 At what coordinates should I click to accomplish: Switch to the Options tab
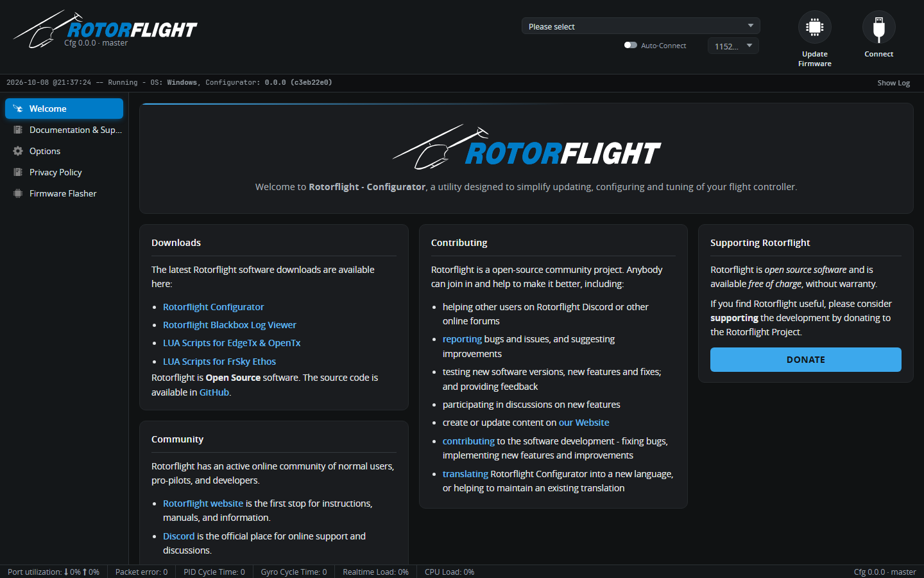pos(64,151)
